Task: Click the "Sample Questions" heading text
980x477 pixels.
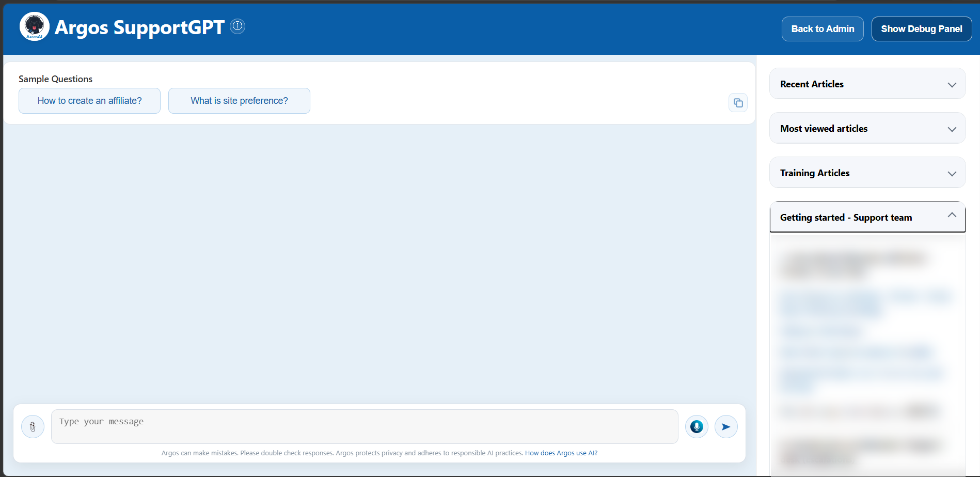Action: pyautogui.click(x=56, y=79)
